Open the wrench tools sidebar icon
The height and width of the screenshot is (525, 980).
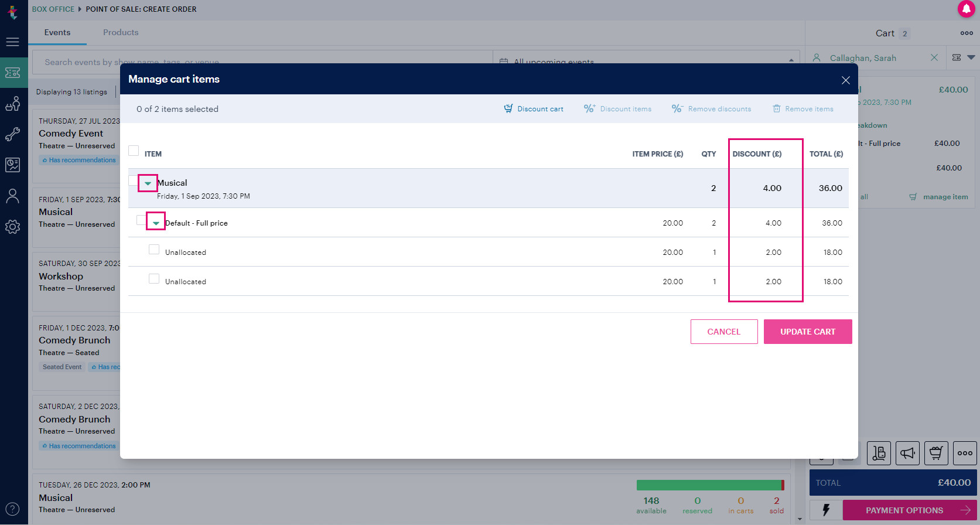pyautogui.click(x=13, y=134)
